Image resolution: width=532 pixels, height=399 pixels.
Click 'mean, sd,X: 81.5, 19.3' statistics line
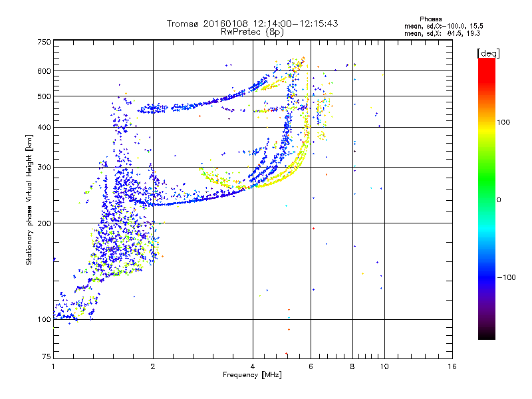442,33
